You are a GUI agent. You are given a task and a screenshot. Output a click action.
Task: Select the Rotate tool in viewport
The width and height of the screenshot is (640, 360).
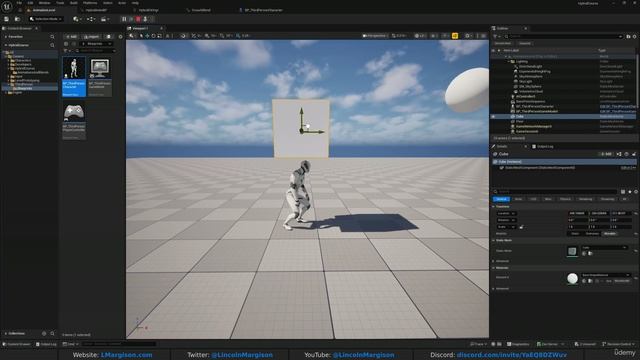153,36
